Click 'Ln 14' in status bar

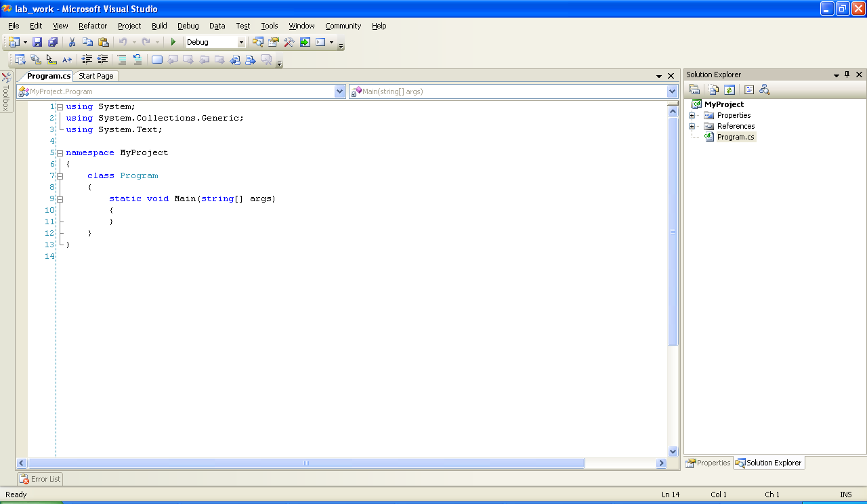671,495
